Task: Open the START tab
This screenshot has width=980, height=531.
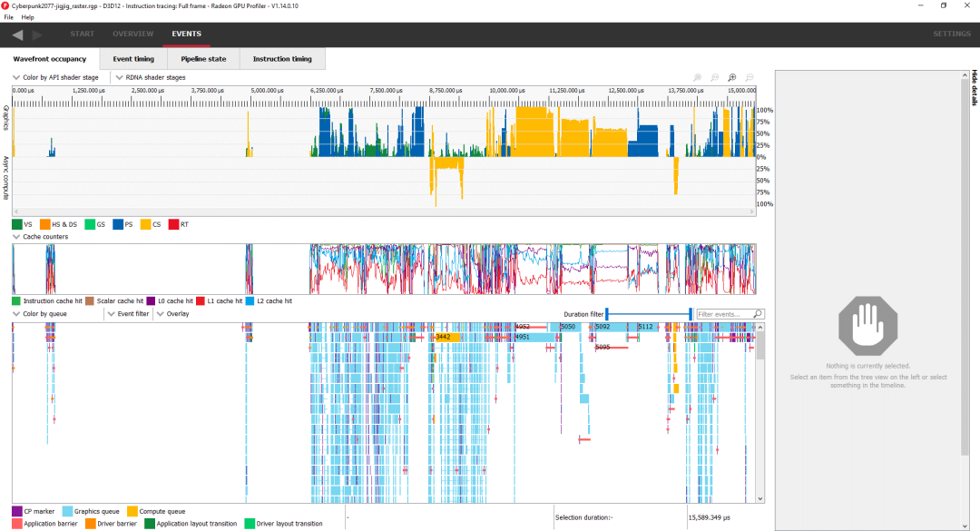Action: [x=82, y=34]
